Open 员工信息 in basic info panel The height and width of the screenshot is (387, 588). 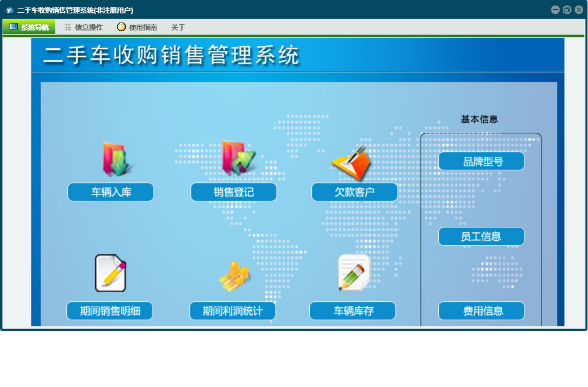(482, 237)
